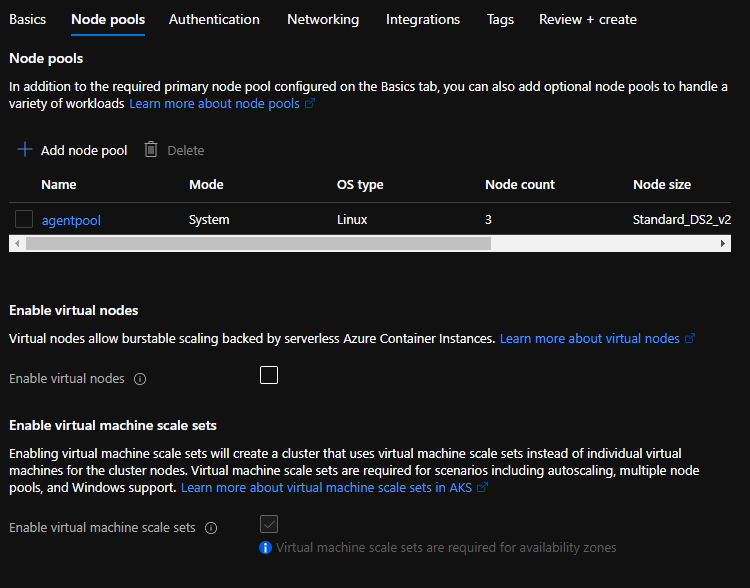Toggle the virtual machine scale sets checkbox
The image size is (750, 588).
click(x=268, y=524)
